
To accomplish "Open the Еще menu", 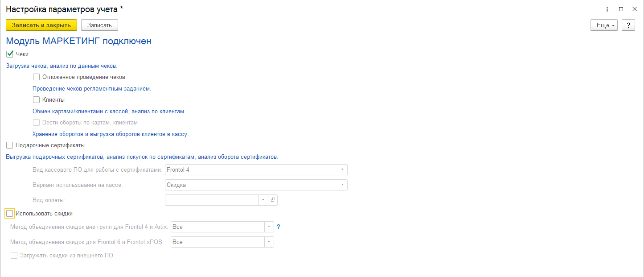I will [x=605, y=25].
